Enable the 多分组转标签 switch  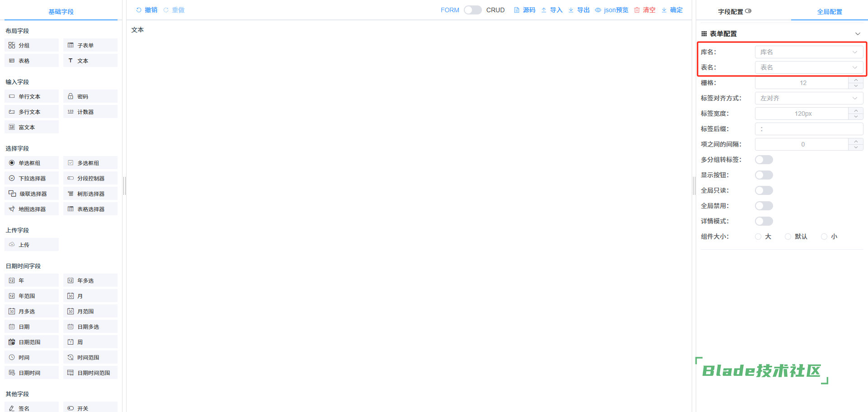pyautogui.click(x=764, y=160)
